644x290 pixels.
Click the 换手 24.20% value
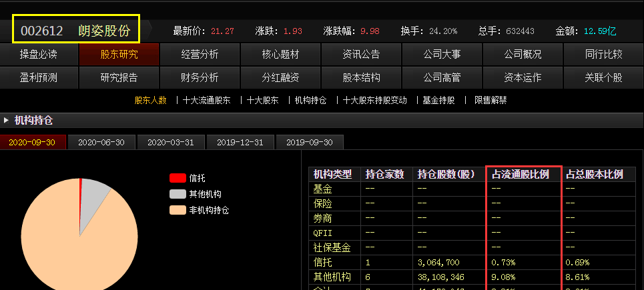point(443,31)
